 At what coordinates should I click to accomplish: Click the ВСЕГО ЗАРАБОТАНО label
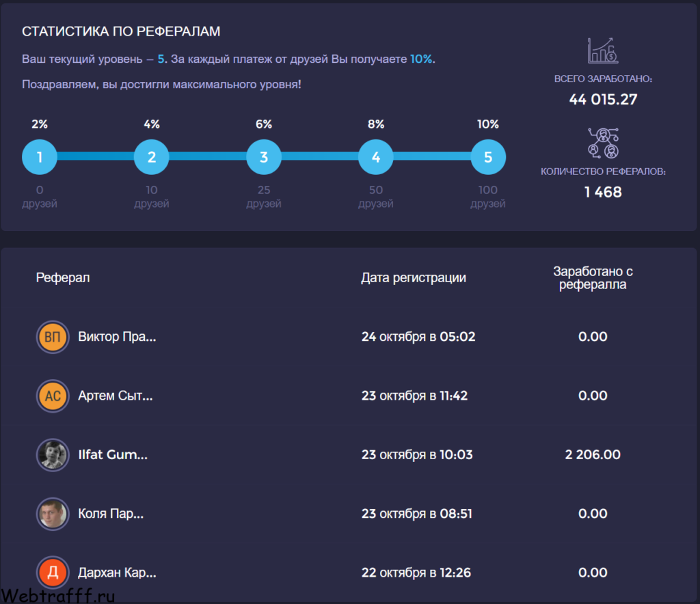click(603, 79)
